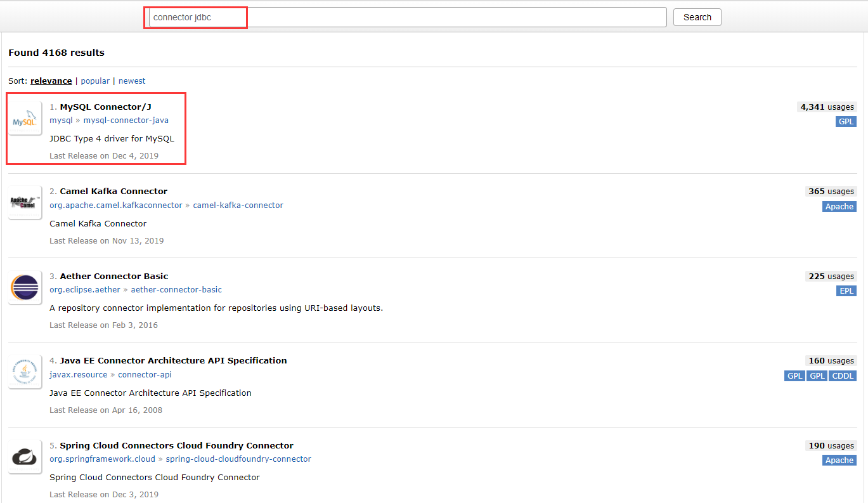Click the Eclipse Aether logo icon
Screen dimensions: 868x503
(x=25, y=288)
